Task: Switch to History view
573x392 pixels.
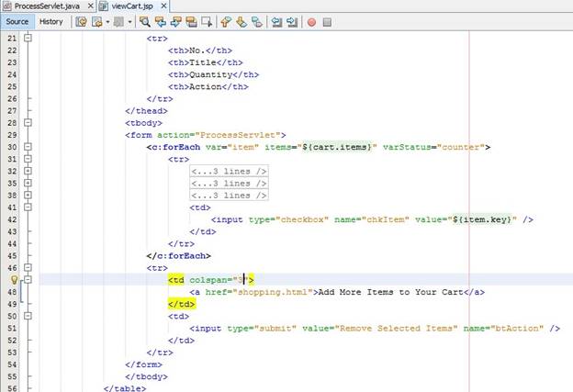Action: point(51,21)
